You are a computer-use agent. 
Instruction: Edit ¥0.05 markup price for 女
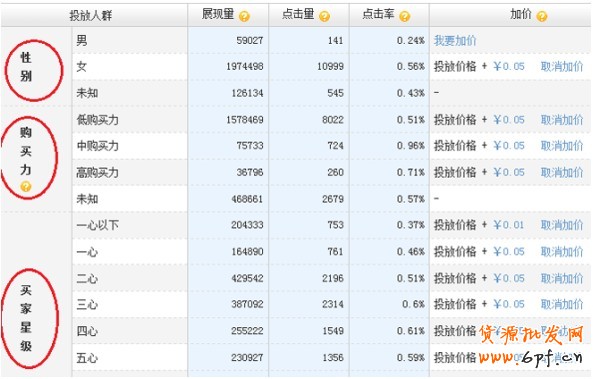click(509, 67)
